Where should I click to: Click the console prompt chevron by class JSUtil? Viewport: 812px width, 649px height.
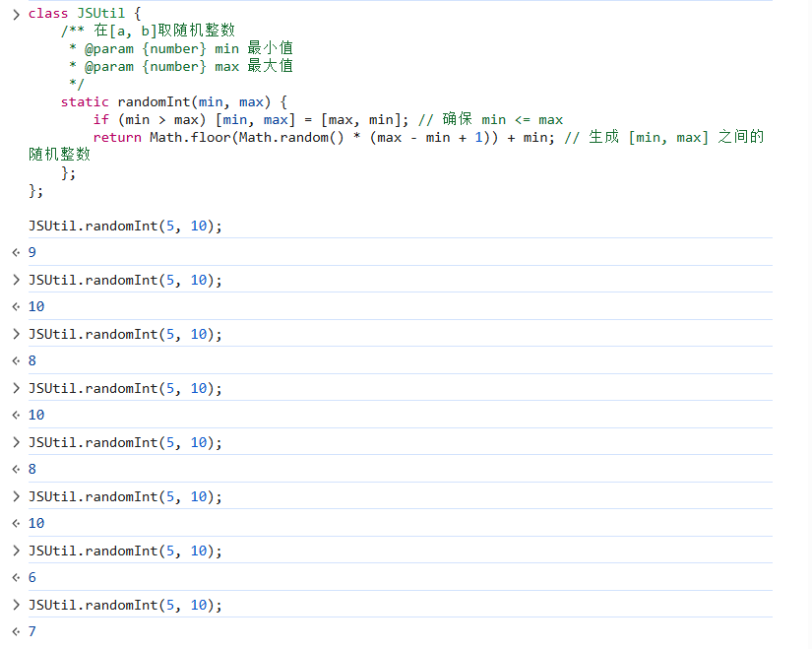(x=14, y=13)
